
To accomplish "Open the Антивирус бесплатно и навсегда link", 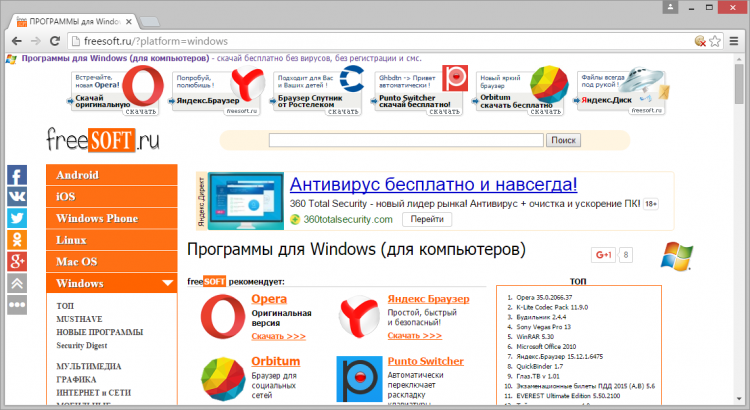I will [x=433, y=184].
